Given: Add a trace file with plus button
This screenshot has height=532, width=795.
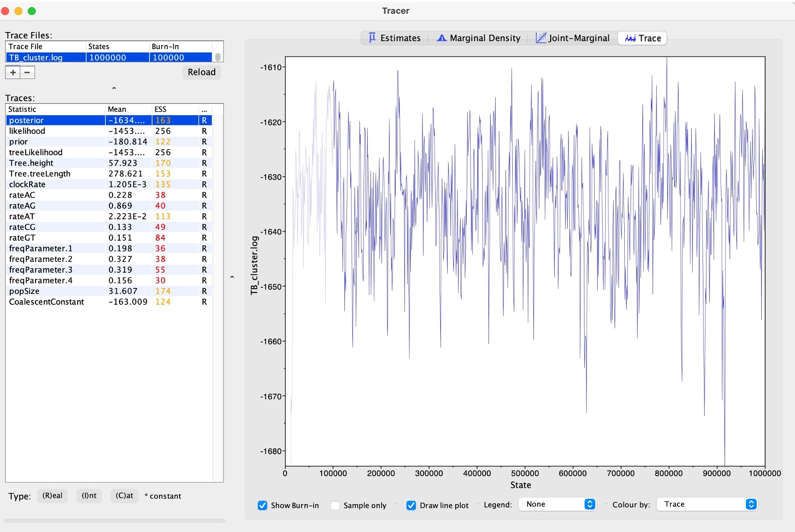Looking at the screenshot, I should (x=13, y=72).
